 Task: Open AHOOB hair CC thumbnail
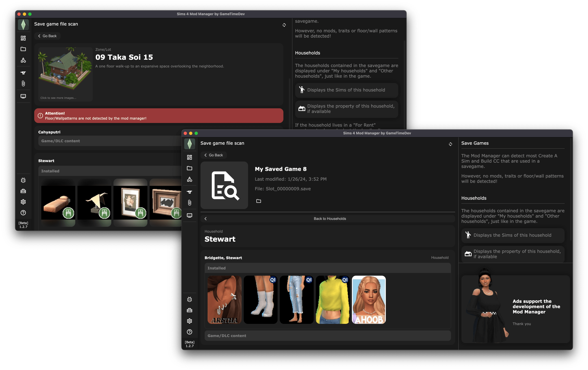[369, 300]
